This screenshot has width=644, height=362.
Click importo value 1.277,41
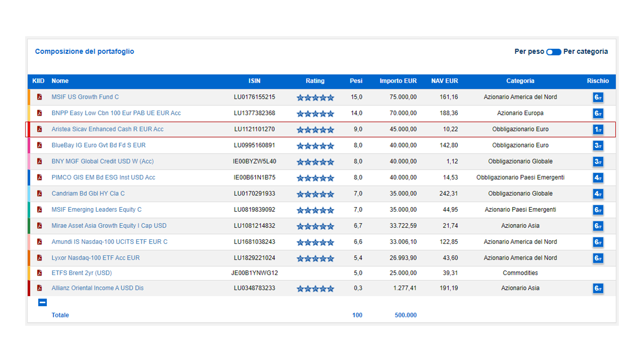coord(405,288)
